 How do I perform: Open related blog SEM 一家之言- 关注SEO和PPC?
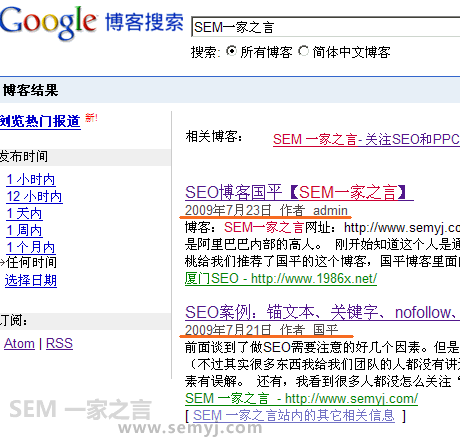366,139
